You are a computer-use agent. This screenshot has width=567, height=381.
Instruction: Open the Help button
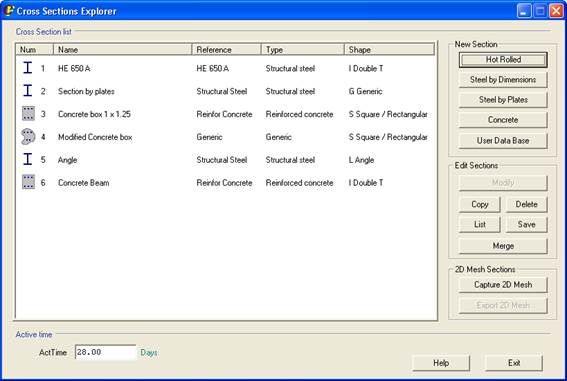pyautogui.click(x=441, y=363)
